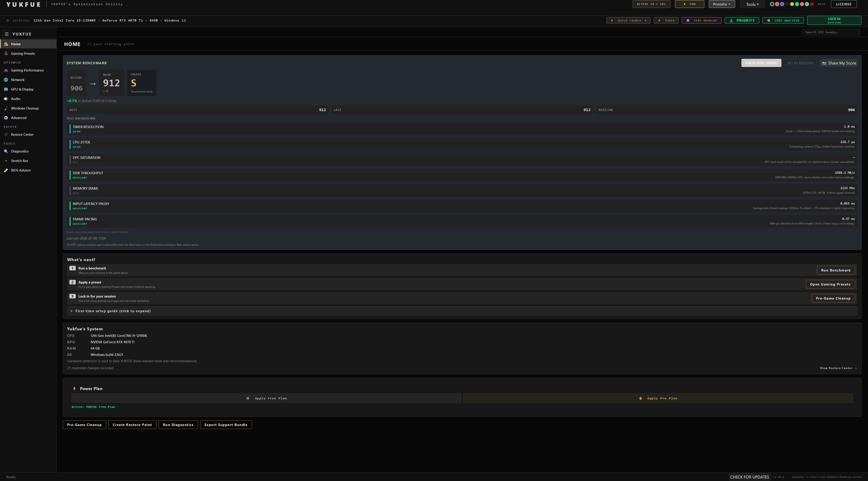868x481 pixels.
Task: Open the Tools dropdown menu
Action: (752, 4)
